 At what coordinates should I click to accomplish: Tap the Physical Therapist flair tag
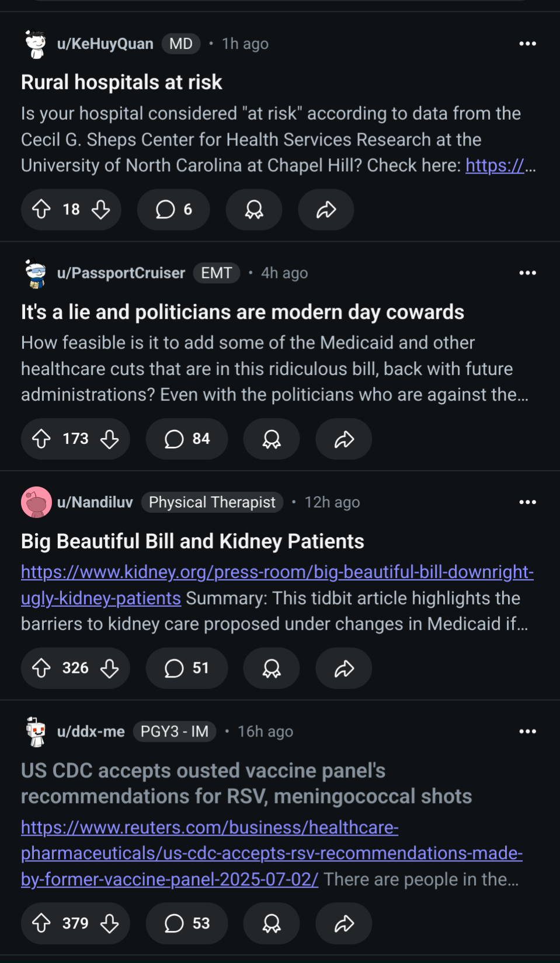click(x=212, y=502)
